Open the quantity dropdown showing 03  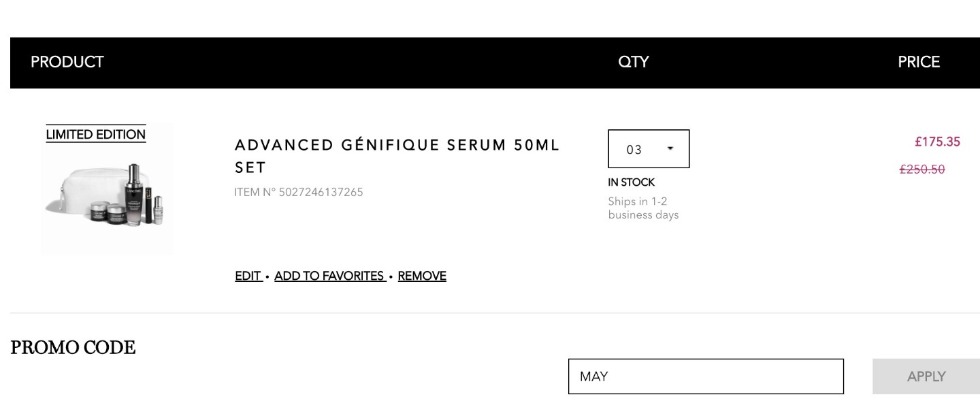649,149
